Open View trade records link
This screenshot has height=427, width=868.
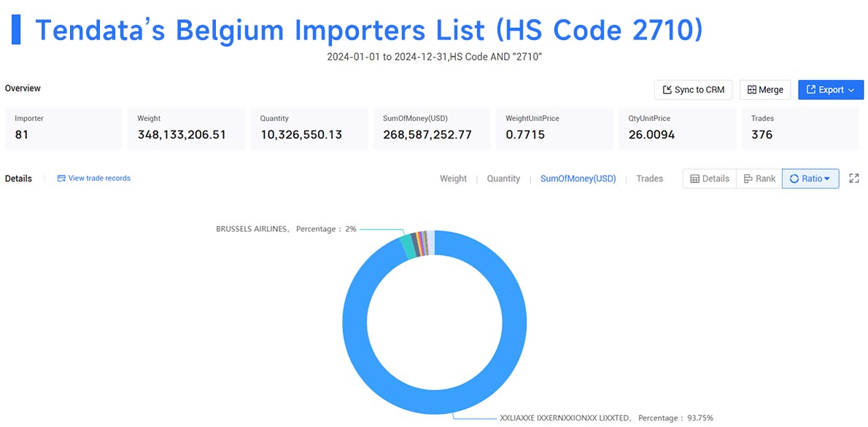pos(94,178)
